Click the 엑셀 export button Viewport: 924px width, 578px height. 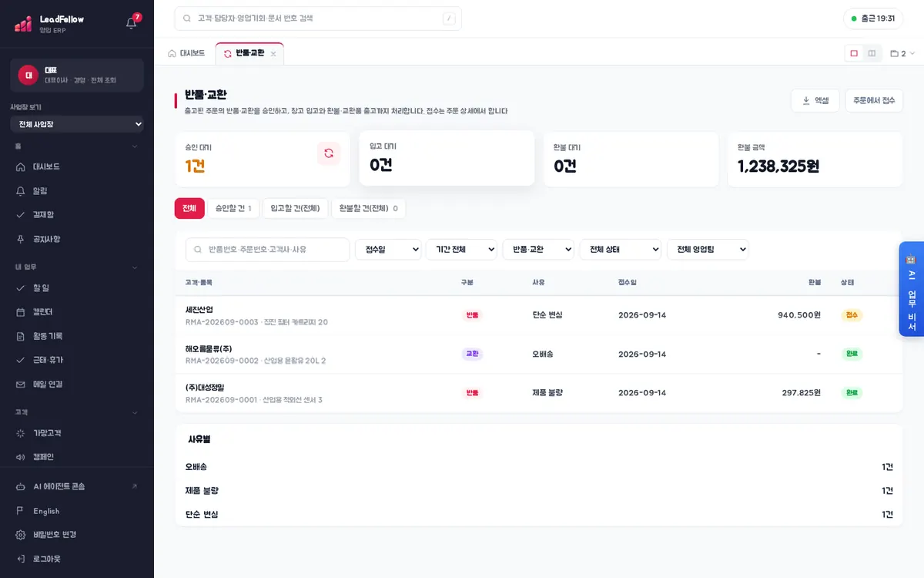[x=815, y=100]
